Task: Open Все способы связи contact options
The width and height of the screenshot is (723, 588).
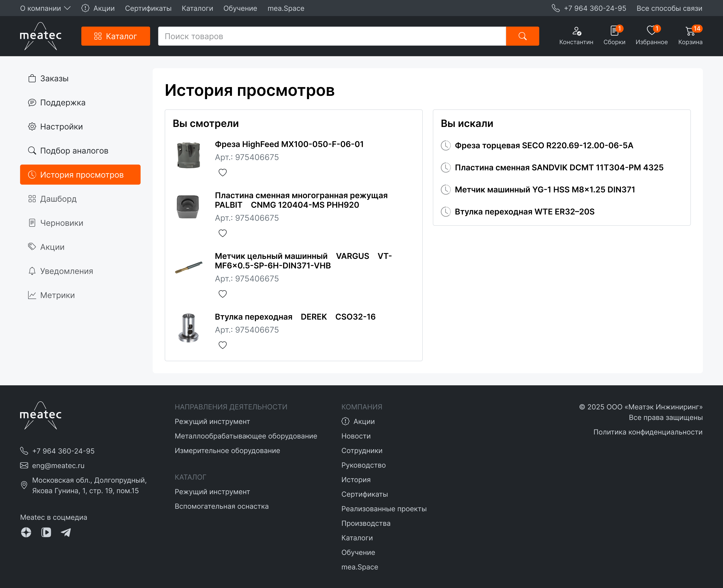Action: pos(669,8)
